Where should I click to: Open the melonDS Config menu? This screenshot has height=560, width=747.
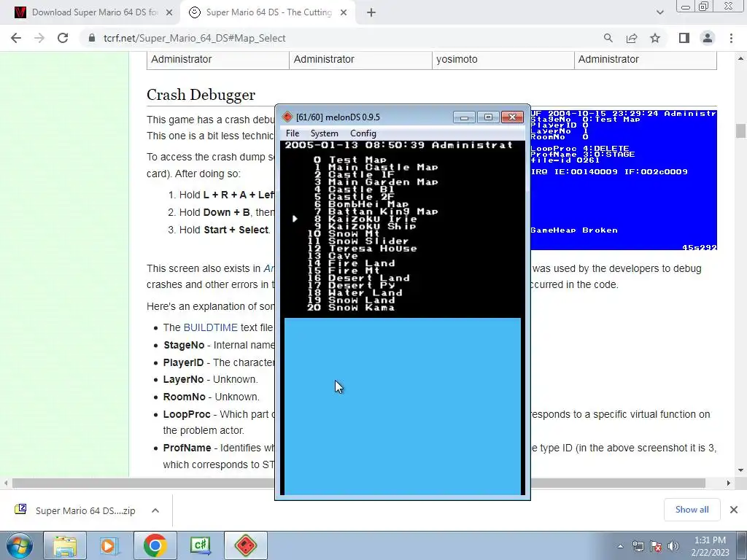click(363, 133)
